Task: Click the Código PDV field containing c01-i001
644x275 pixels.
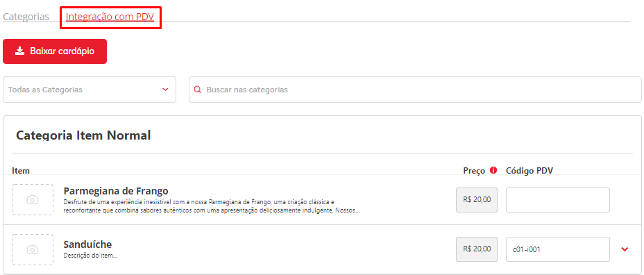Action: point(558,249)
